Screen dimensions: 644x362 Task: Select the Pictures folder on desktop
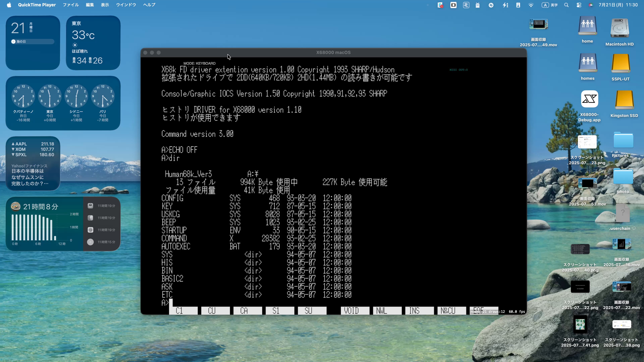point(623,140)
